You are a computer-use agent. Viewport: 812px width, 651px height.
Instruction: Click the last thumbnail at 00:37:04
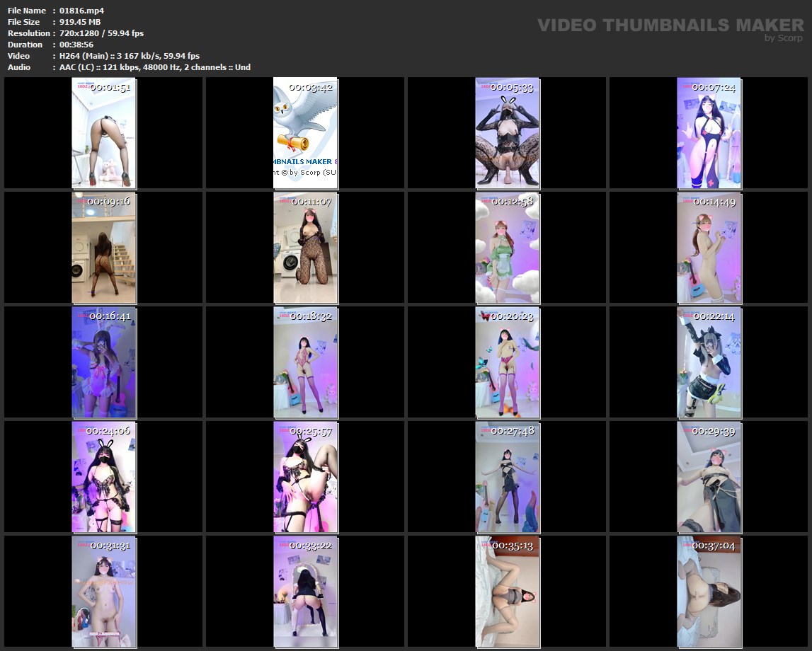[x=709, y=592]
